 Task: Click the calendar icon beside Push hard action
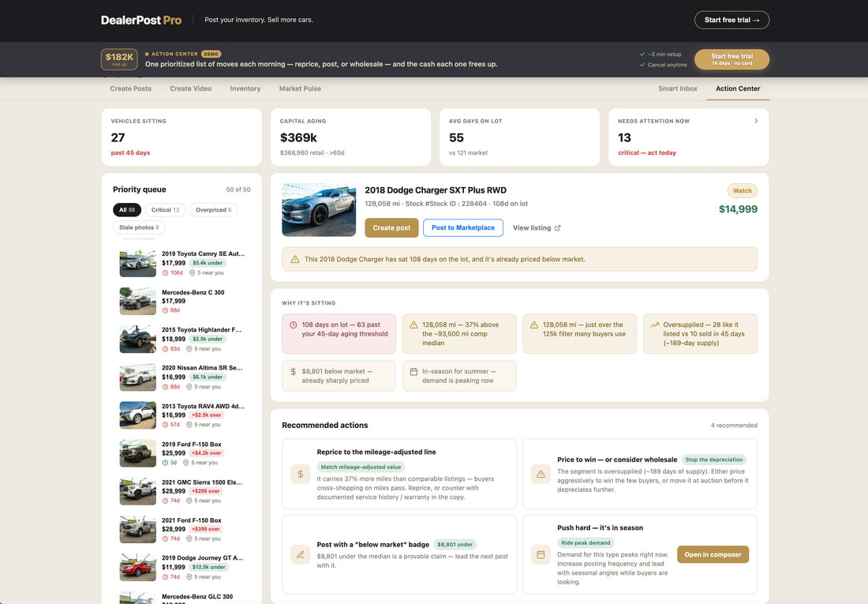[x=541, y=554]
